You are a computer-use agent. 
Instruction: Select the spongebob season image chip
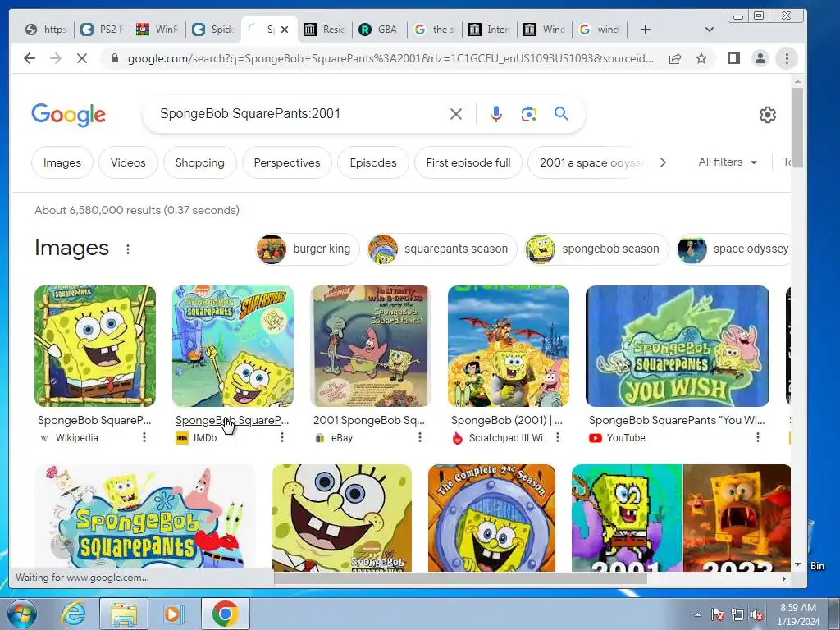tap(597, 249)
